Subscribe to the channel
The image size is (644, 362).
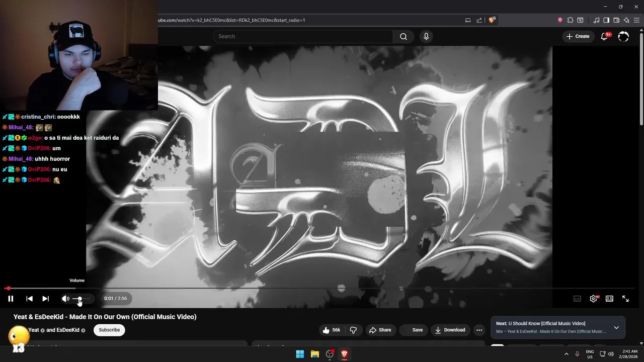click(x=109, y=330)
